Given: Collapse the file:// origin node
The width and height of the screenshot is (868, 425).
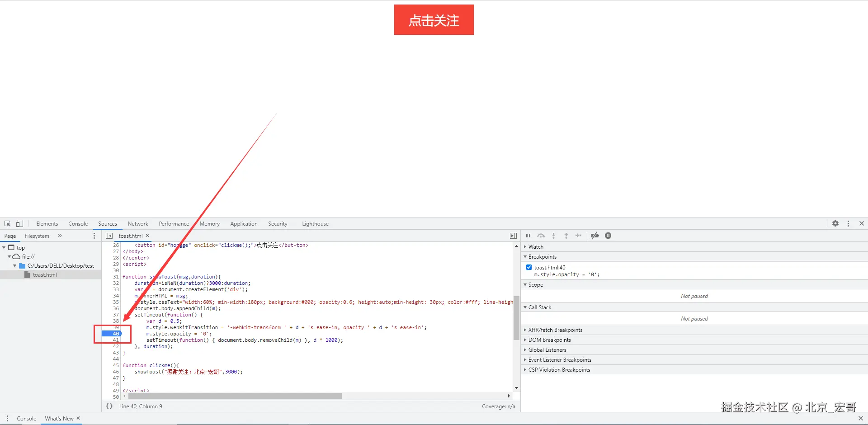Looking at the screenshot, I should (9, 257).
